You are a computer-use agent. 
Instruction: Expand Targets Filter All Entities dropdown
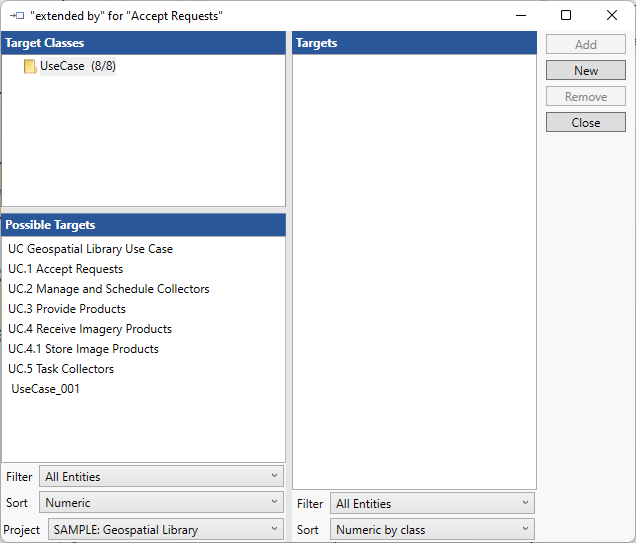(432, 504)
